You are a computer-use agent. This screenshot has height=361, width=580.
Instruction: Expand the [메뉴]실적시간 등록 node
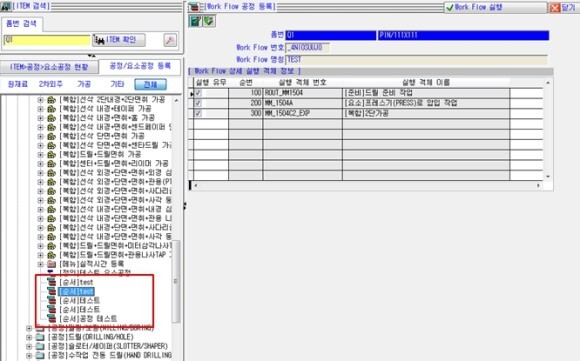40,264
